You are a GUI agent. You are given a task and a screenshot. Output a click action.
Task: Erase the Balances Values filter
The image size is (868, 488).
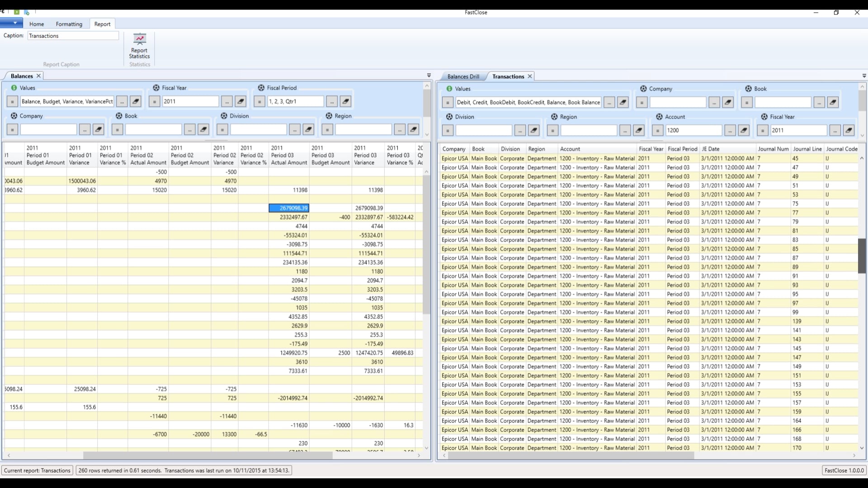pyautogui.click(x=135, y=102)
